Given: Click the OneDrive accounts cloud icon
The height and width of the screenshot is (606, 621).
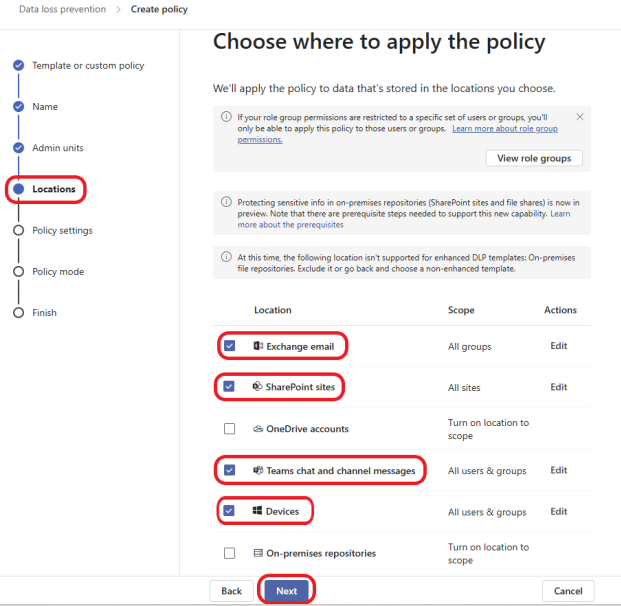Looking at the screenshot, I should coord(258,429).
